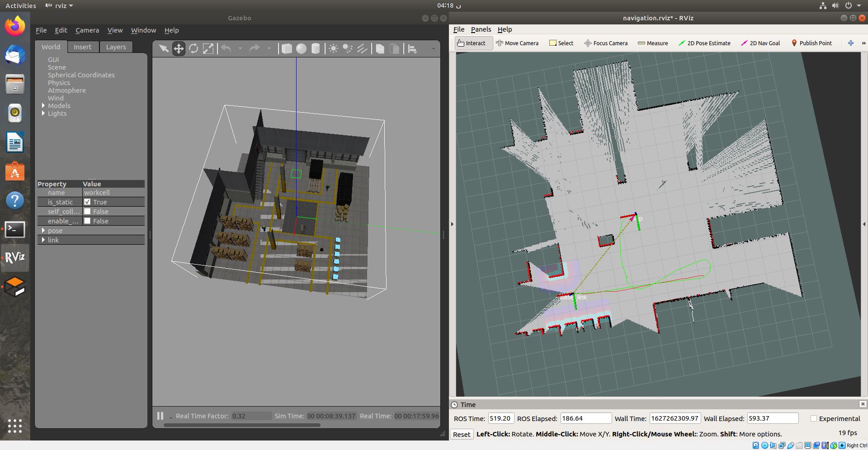Viewport: 868px width, 450px height.
Task: Uncheck the is_static property checkbox
Action: (x=87, y=202)
